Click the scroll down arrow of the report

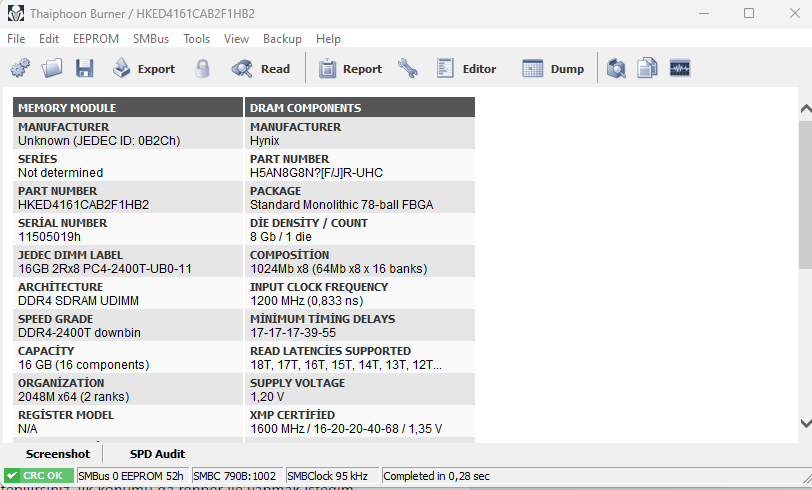(x=805, y=423)
